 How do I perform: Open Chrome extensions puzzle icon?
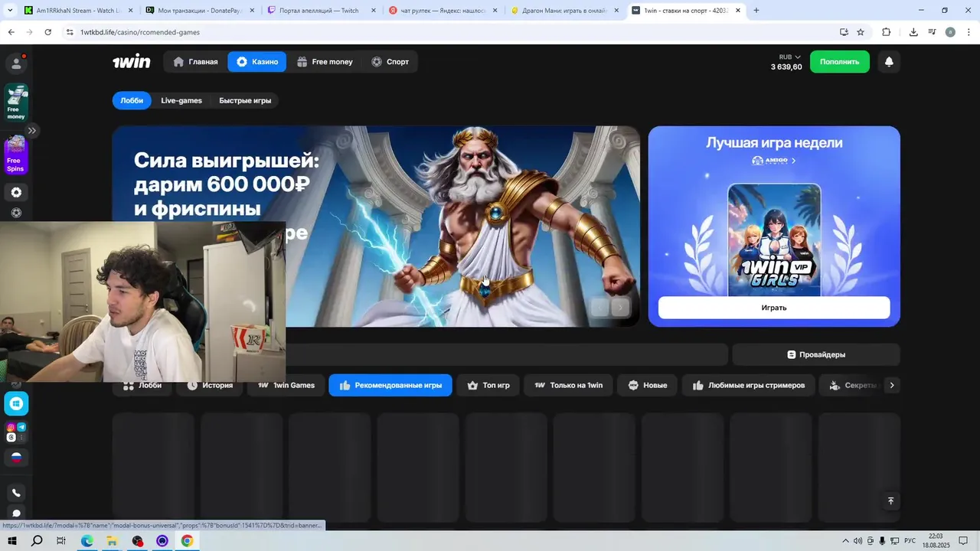coord(887,32)
